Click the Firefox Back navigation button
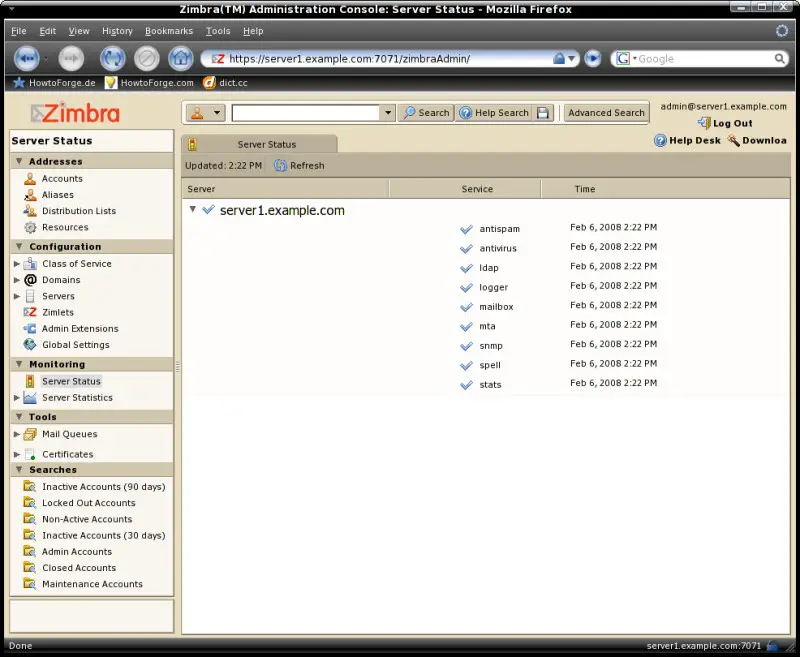The height and width of the screenshot is (657, 800). (x=27, y=59)
